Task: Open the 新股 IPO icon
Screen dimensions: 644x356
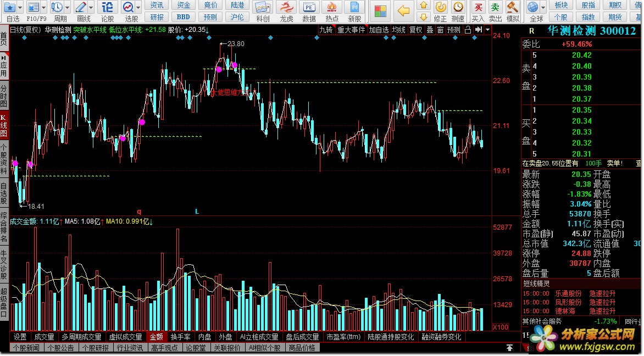Action: [x=354, y=7]
